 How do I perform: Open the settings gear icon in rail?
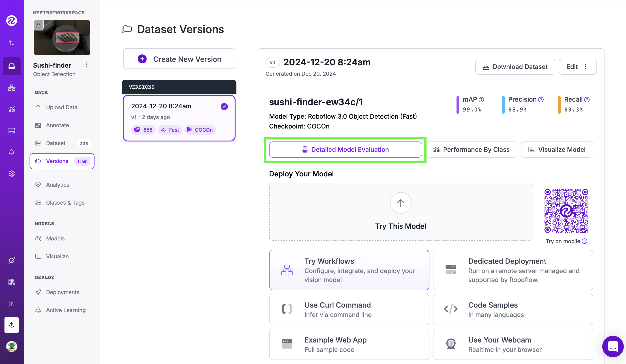click(x=12, y=173)
